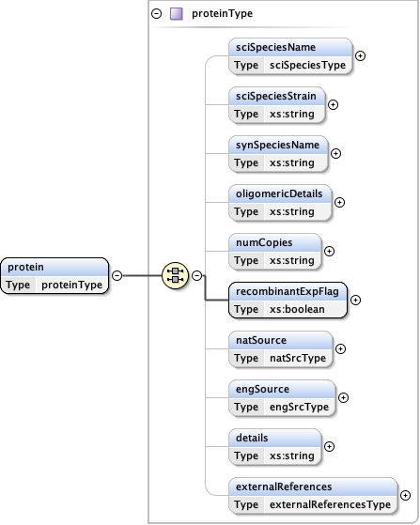Select the proteinType header title text
Screen dimensions: 420x525
(222, 14)
